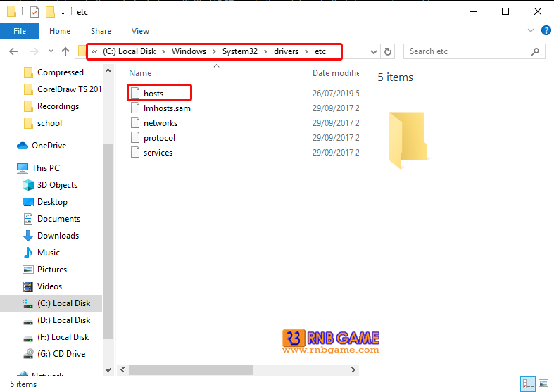
Task: Expand subfolders arrow after drivers breadcrumb
Action: point(306,52)
